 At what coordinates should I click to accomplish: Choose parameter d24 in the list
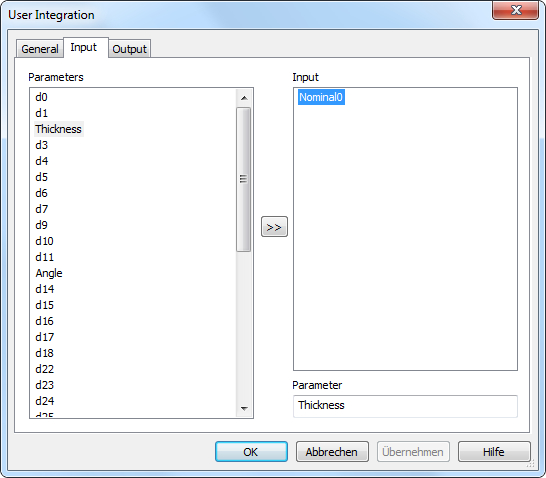[45, 401]
